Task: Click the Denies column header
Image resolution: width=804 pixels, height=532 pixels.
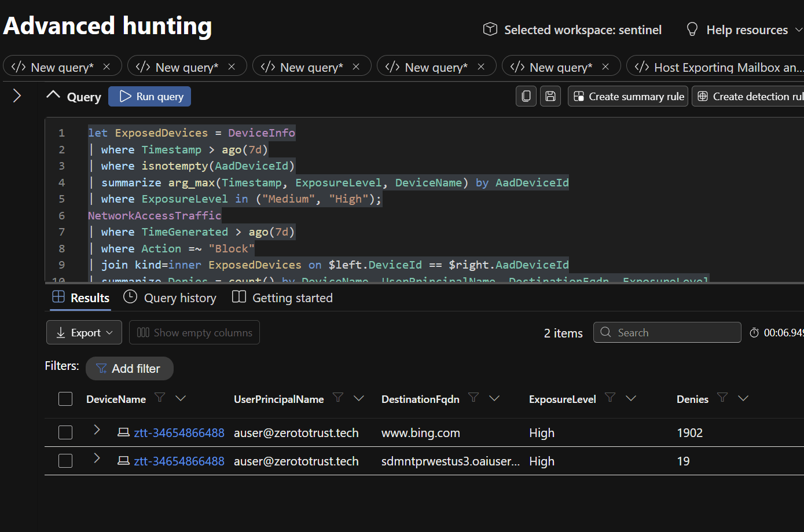Action: pyautogui.click(x=692, y=399)
